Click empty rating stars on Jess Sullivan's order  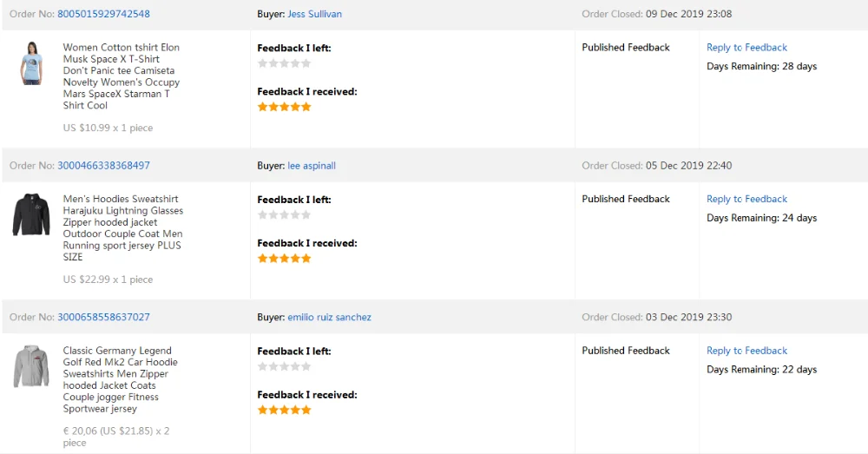(x=284, y=63)
